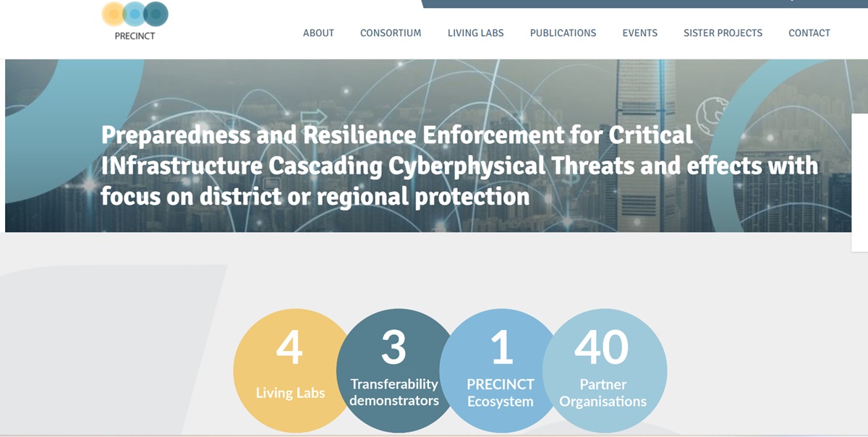The width and height of the screenshot is (868, 437).
Task: Open the PUBLICATIONS menu item
Action: click(563, 33)
